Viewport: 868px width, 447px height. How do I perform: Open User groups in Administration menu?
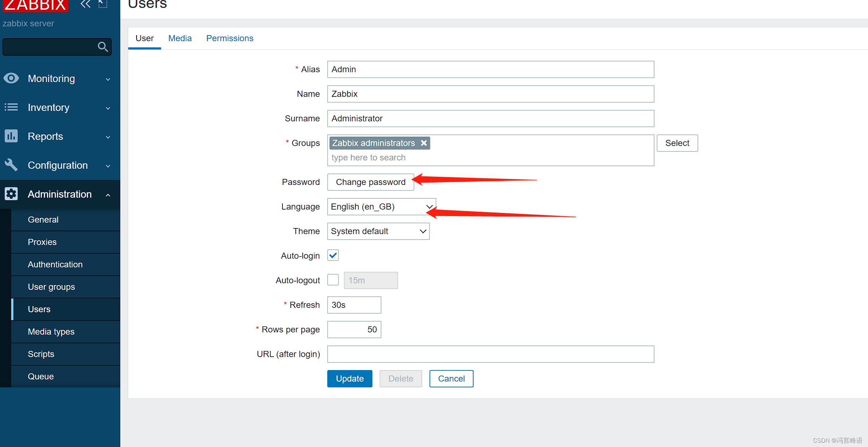tap(51, 287)
